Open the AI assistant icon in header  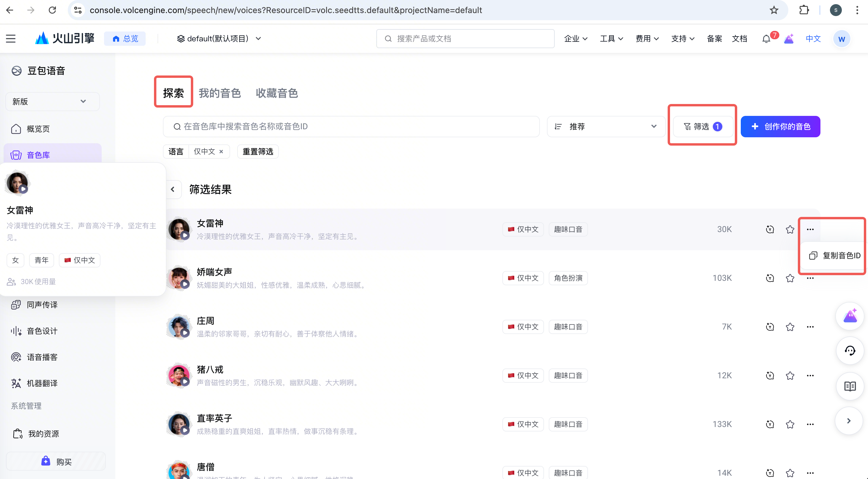[x=789, y=39]
